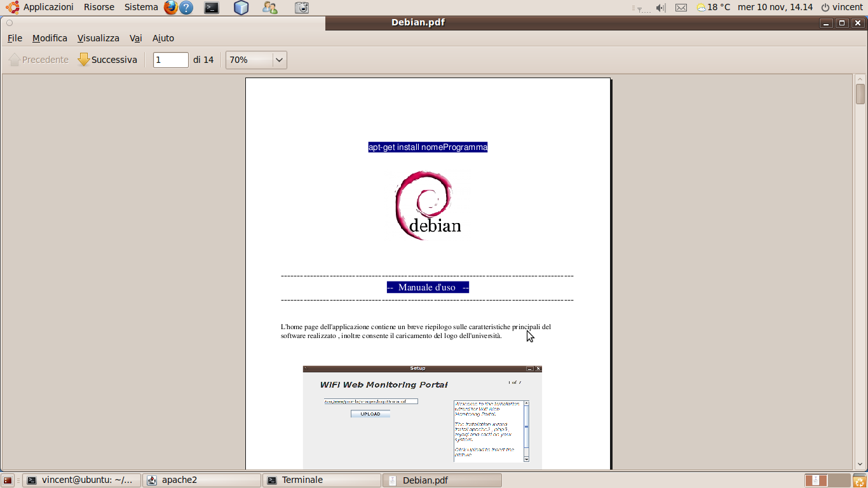868x488 pixels.
Task: Minimize the Debian.pdf window
Action: pyautogui.click(x=826, y=23)
